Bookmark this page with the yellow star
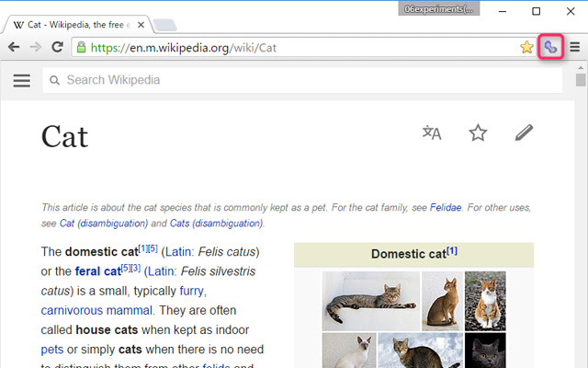This screenshot has height=368, width=588. [x=526, y=47]
